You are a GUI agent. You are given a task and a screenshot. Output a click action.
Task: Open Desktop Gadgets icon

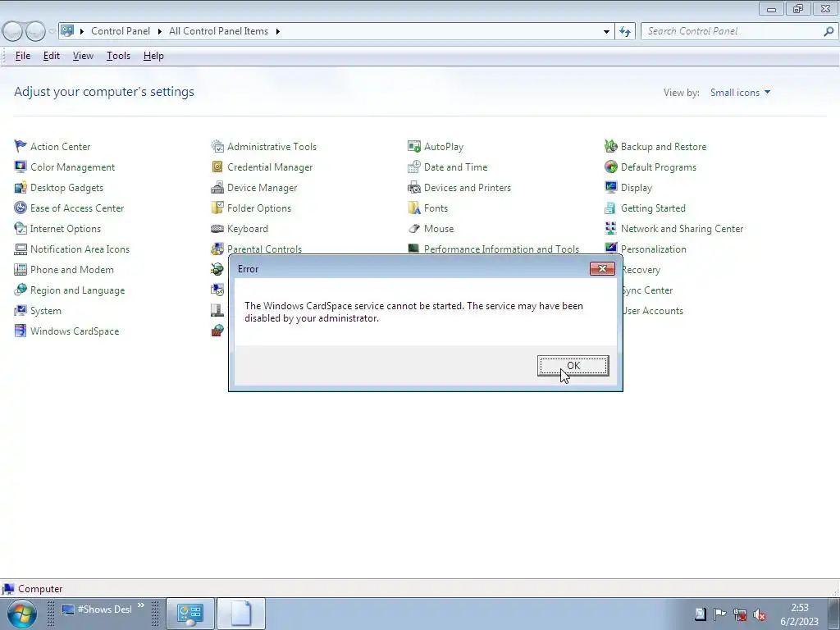(21, 188)
